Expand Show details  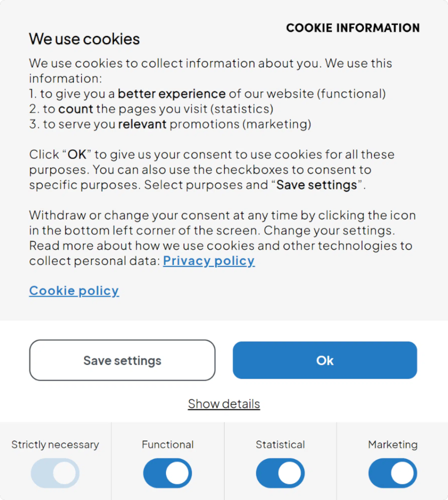pos(224,404)
